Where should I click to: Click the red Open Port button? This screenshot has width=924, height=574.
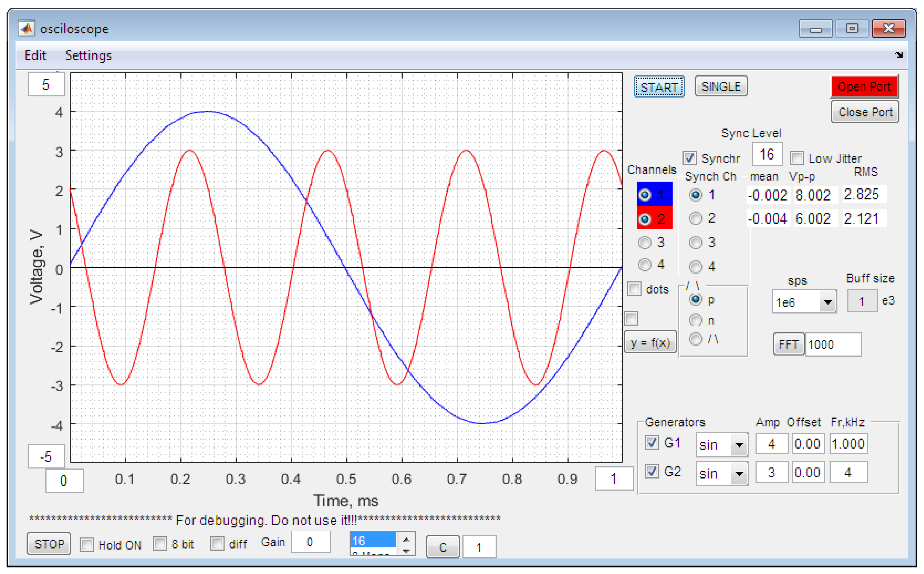(x=864, y=87)
